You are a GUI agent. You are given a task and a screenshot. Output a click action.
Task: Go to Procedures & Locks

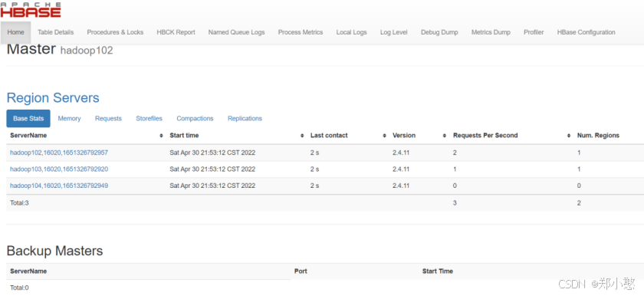[115, 32]
